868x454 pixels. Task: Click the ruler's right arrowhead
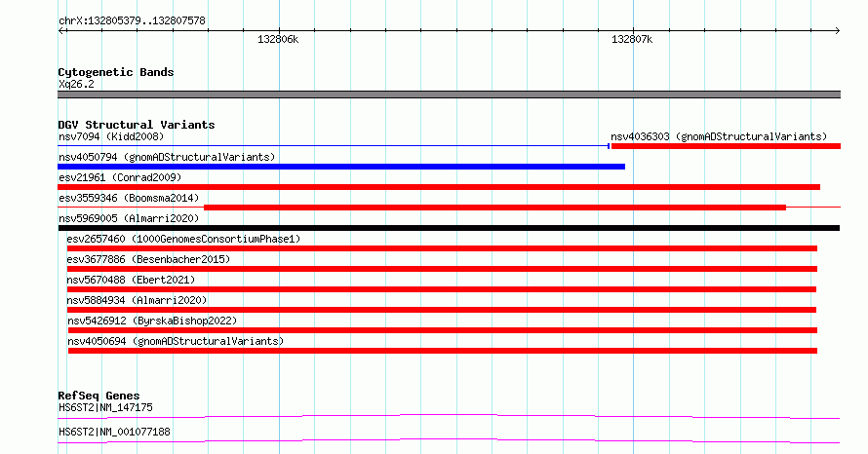[x=837, y=30]
